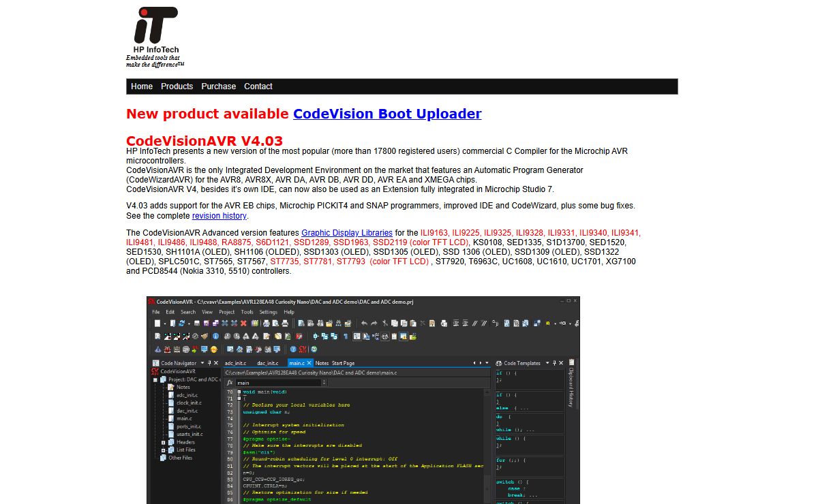The image size is (818, 504).
Task: Open Tools menu in the IDE screenshot
Action: click(x=247, y=312)
